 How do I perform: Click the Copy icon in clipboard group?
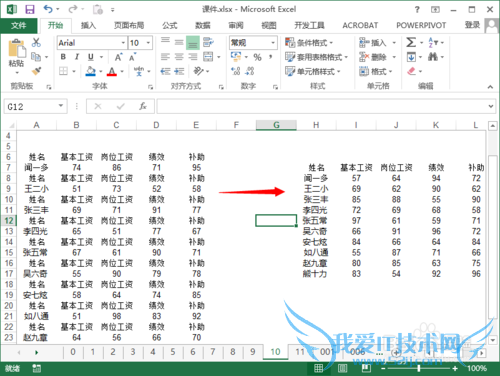click(x=36, y=57)
